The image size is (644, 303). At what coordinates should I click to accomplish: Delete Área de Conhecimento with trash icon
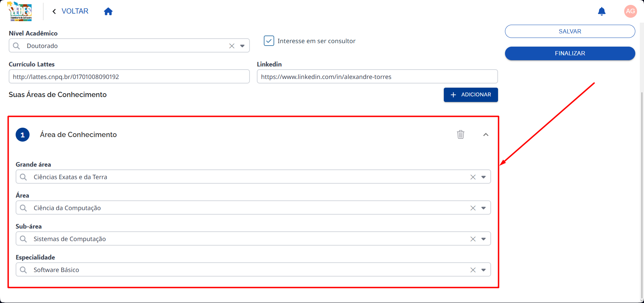click(x=460, y=134)
